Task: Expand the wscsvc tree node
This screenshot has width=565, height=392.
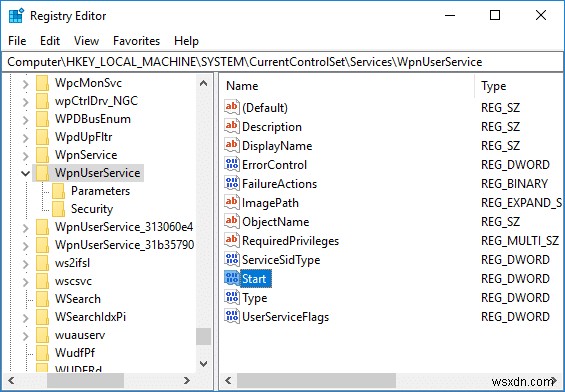Action: [26, 282]
